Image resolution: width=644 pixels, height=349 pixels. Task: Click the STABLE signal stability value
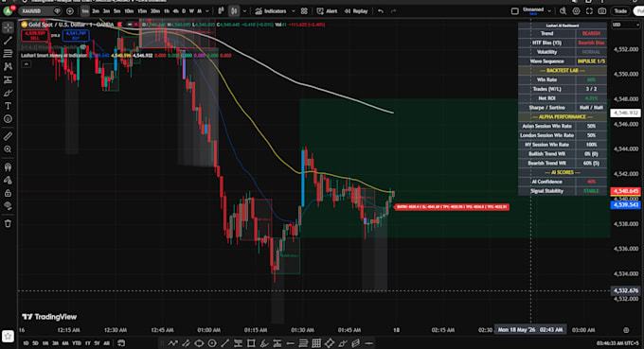point(591,191)
